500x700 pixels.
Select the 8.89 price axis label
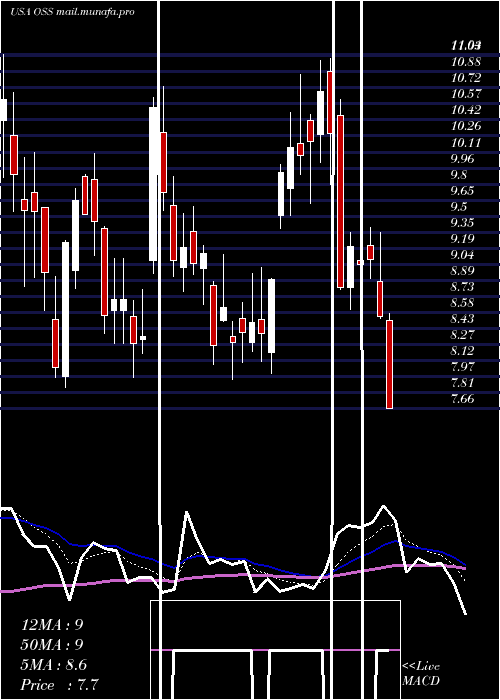pyautogui.click(x=462, y=271)
